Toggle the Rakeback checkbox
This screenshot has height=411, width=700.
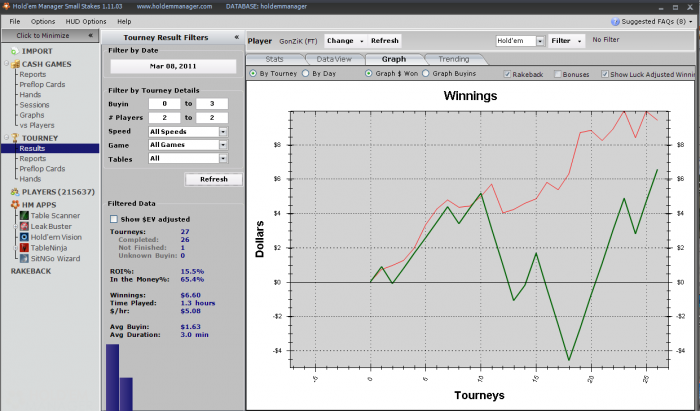pos(507,74)
